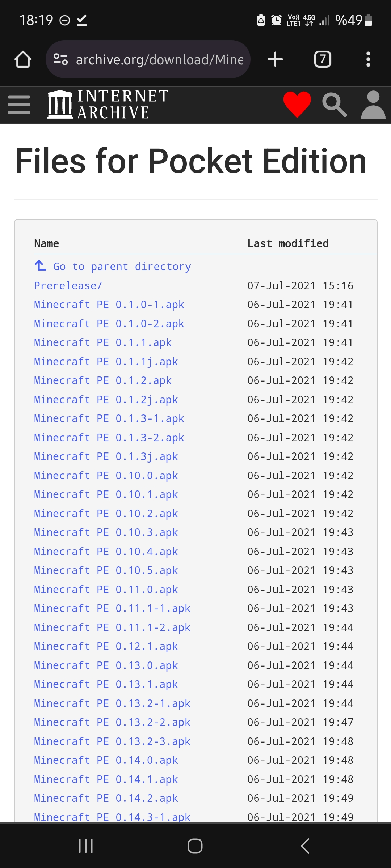This screenshot has height=868, width=391.
Task: Open Minecraft PE 0.12.1.apk link
Action: coord(106,646)
